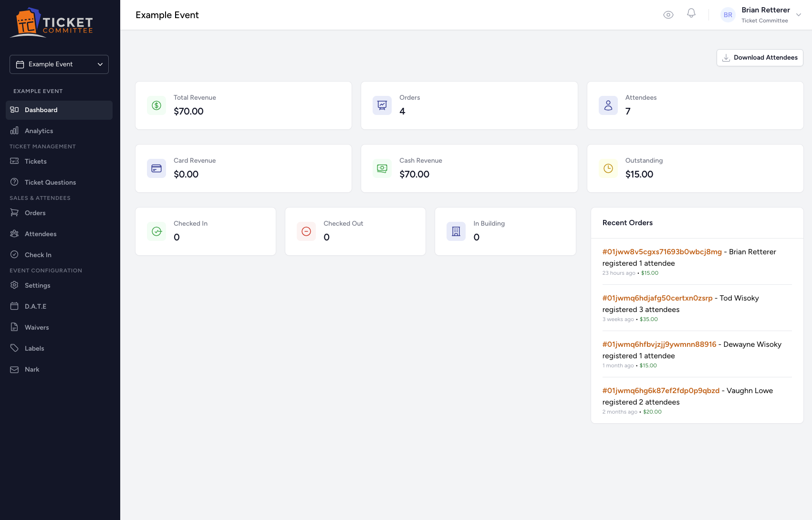This screenshot has height=520, width=812.
Task: Click the notification bell icon
Action: tap(691, 14)
